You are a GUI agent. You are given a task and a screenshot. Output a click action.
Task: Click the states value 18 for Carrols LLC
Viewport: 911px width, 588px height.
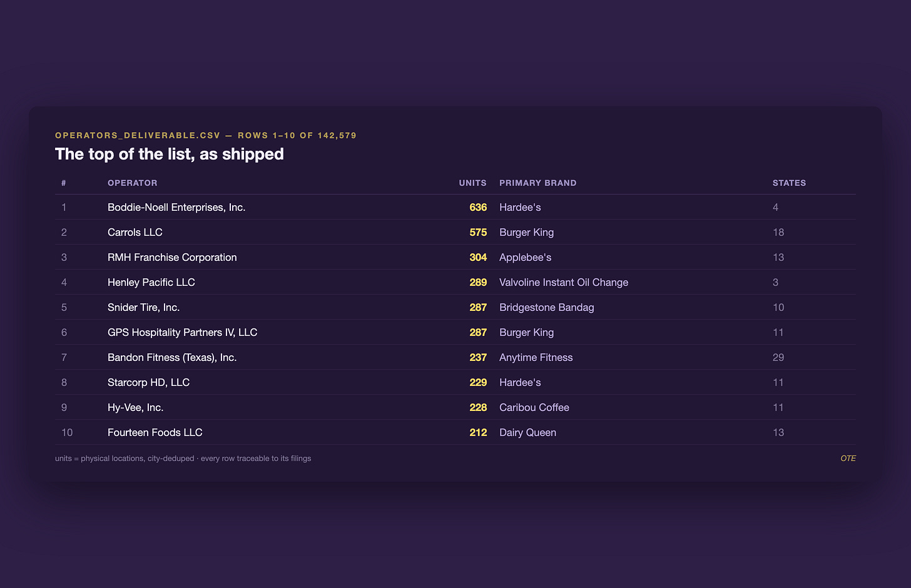(778, 232)
